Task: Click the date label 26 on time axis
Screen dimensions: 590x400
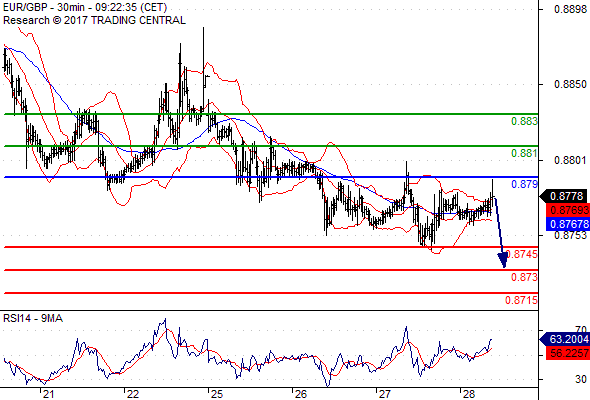Action: coord(301,394)
